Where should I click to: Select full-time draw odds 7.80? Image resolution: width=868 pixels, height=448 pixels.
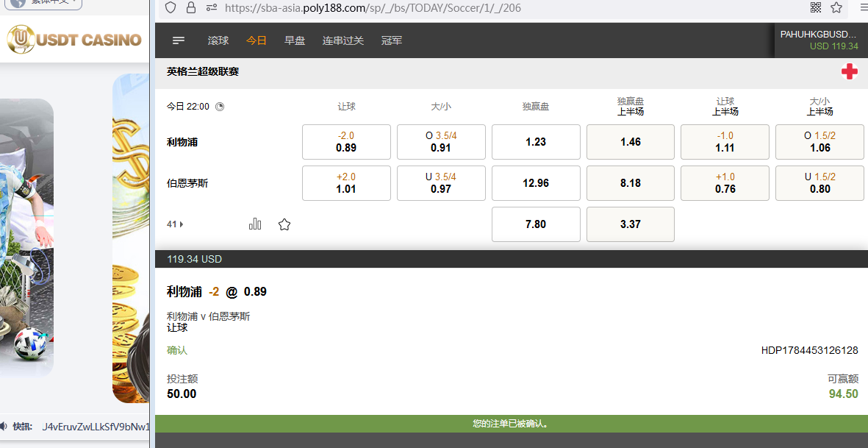[536, 224]
